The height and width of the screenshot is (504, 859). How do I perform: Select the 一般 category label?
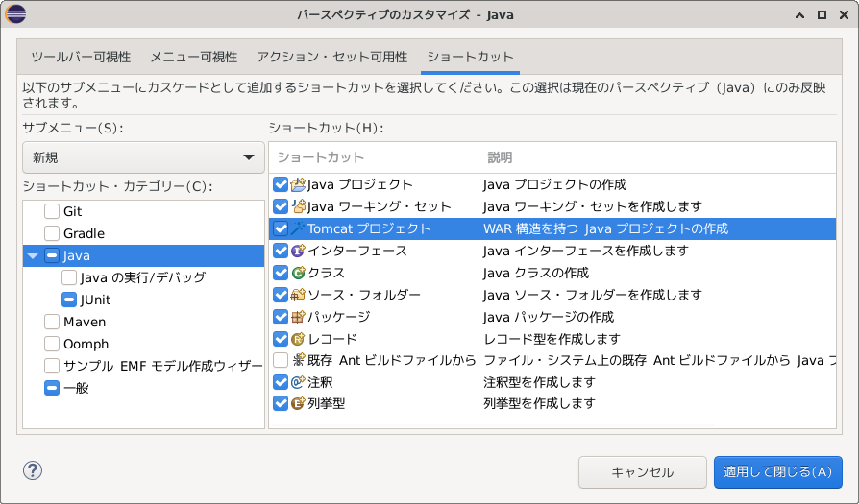(x=76, y=388)
